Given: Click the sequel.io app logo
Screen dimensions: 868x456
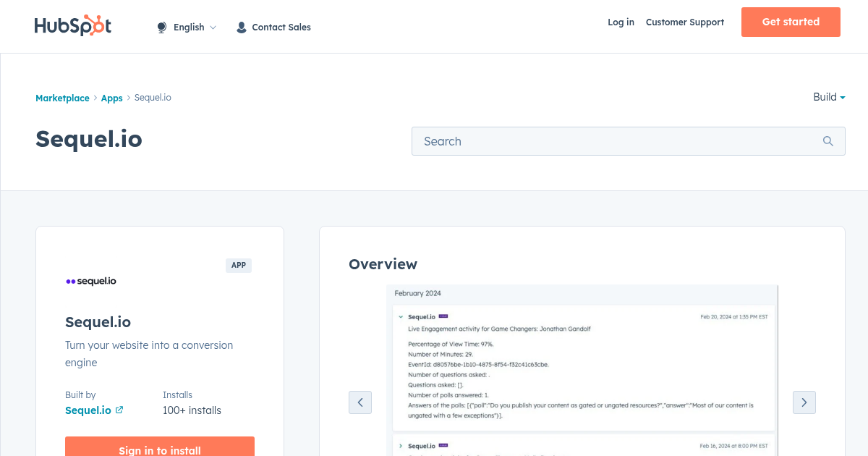Looking at the screenshot, I should (91, 281).
